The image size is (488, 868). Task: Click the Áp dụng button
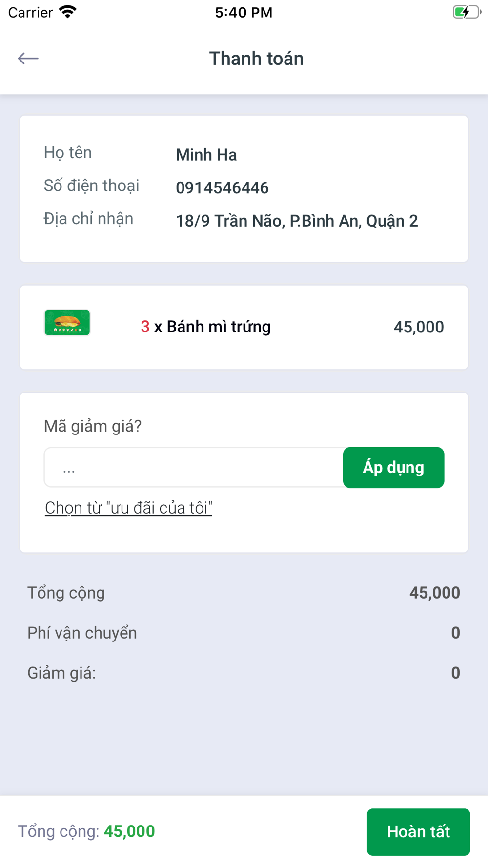pyautogui.click(x=393, y=468)
